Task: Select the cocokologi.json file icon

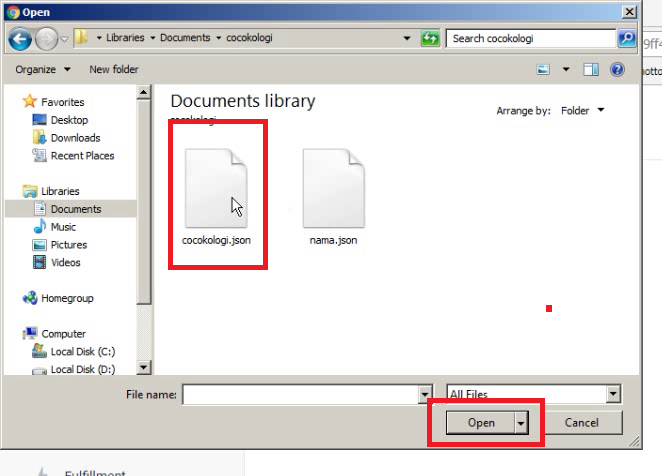Action: (x=216, y=188)
